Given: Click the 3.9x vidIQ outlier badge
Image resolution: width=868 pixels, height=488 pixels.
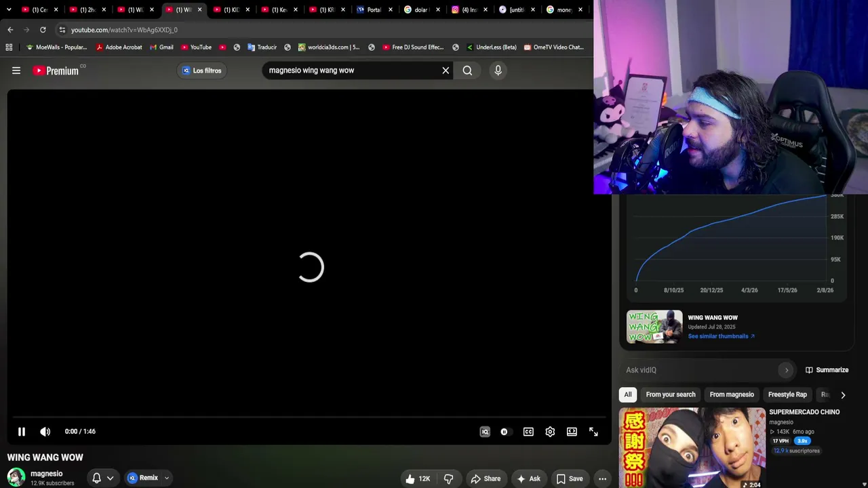Looking at the screenshot, I should (x=802, y=441).
